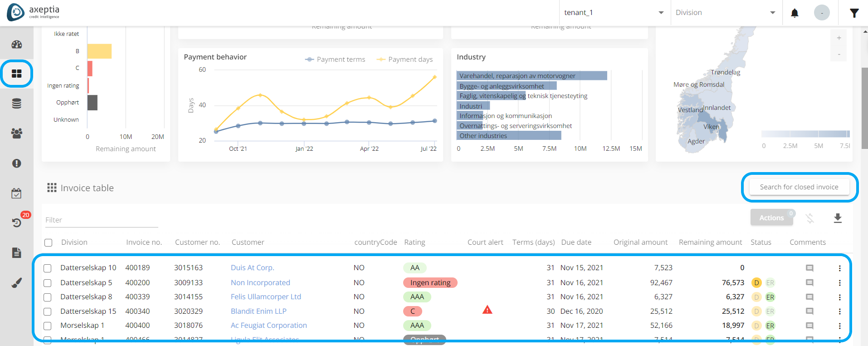Check the Ac Feugiat Corporation invoice row
The width and height of the screenshot is (868, 346).
48,326
